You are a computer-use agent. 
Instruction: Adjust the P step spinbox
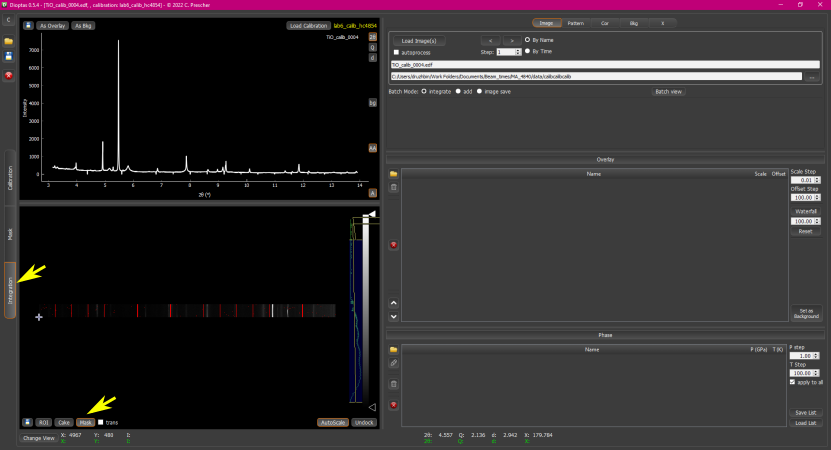click(x=805, y=356)
